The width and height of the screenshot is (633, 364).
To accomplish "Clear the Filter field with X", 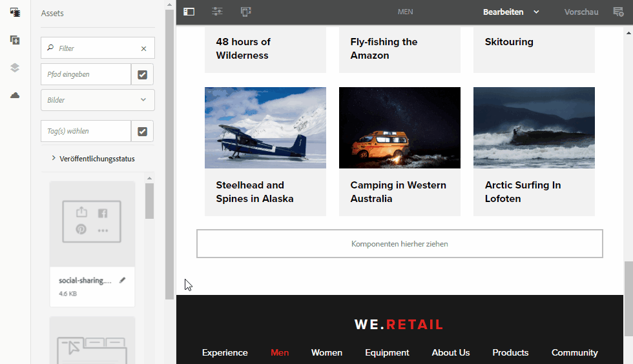I will click(x=143, y=48).
